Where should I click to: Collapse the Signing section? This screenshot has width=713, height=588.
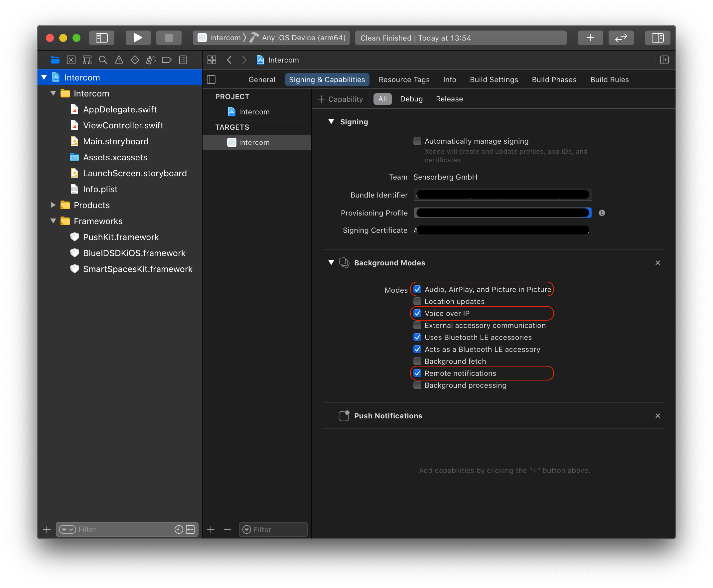(331, 122)
